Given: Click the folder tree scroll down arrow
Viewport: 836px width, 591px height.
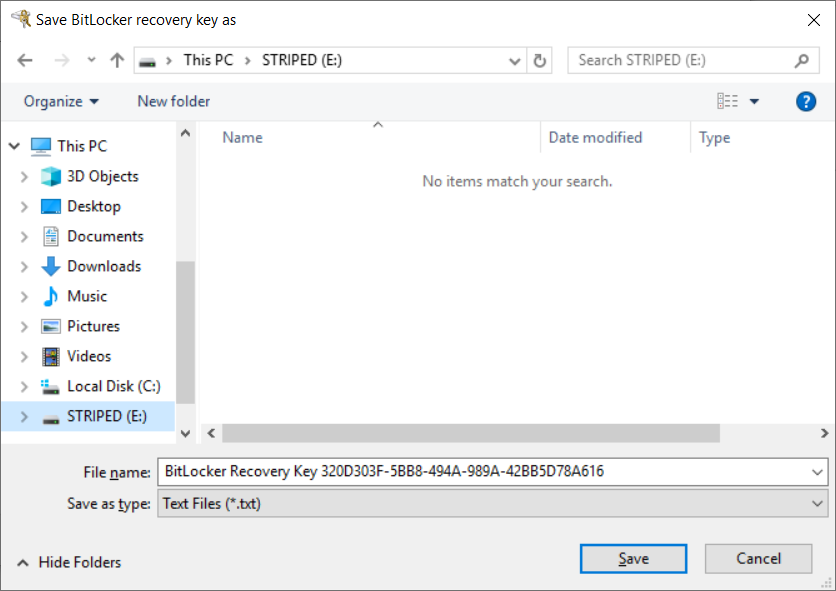Looking at the screenshot, I should pos(186,434).
